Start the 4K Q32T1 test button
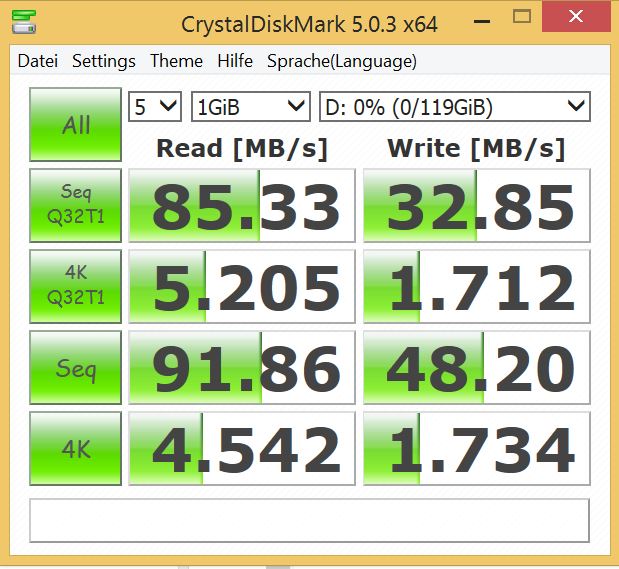 (x=76, y=286)
